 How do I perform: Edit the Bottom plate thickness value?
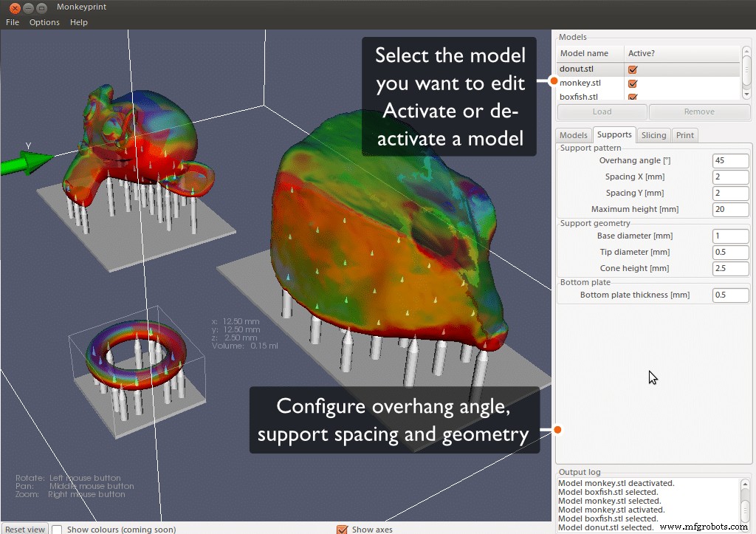point(730,295)
